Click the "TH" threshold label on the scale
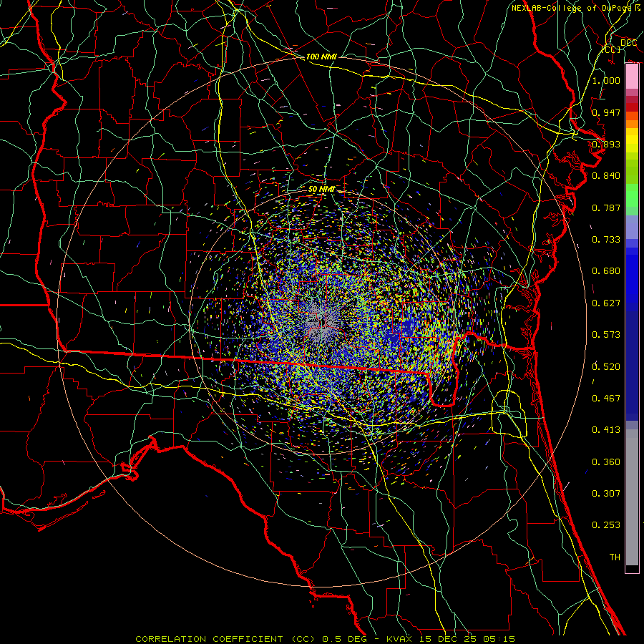644x644 pixels. point(615,557)
